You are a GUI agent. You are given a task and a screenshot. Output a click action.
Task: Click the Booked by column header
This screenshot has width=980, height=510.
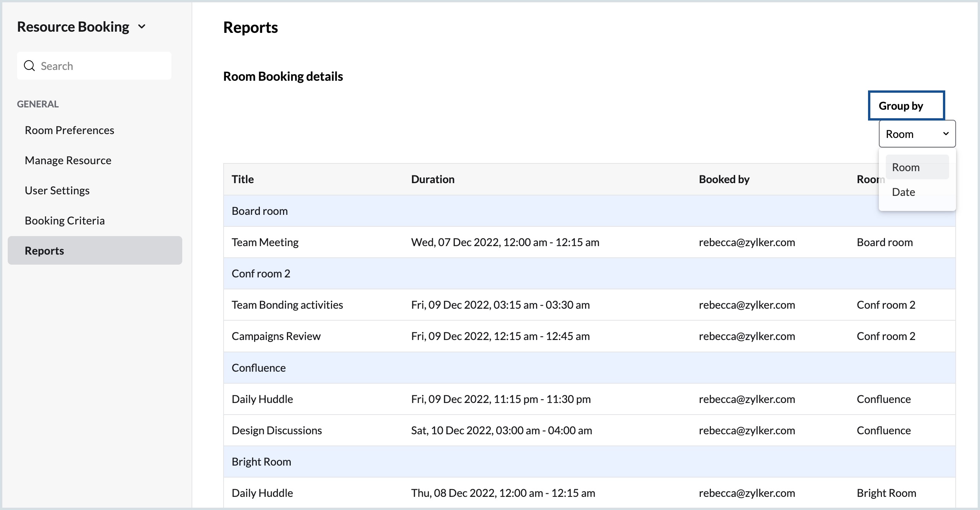[724, 179]
